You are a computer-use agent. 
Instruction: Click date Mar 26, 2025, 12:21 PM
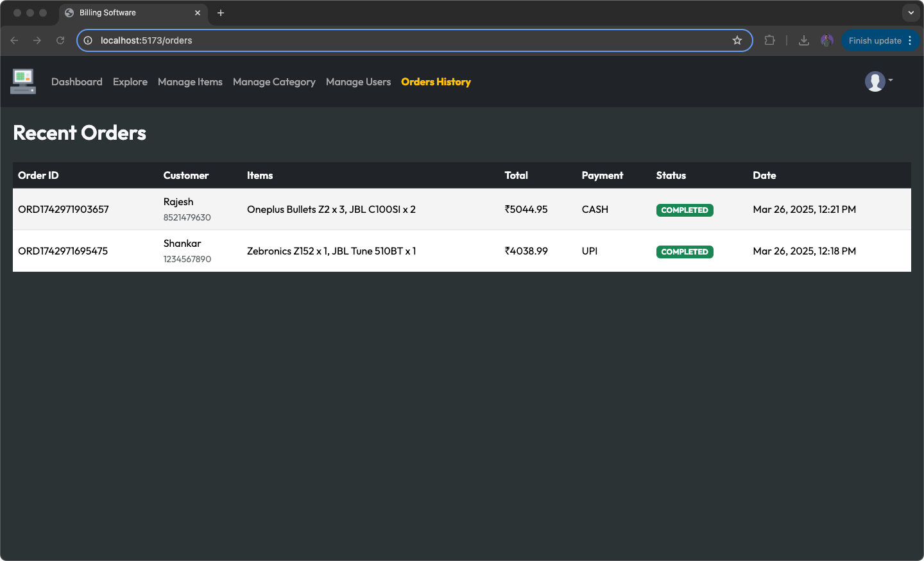point(805,210)
